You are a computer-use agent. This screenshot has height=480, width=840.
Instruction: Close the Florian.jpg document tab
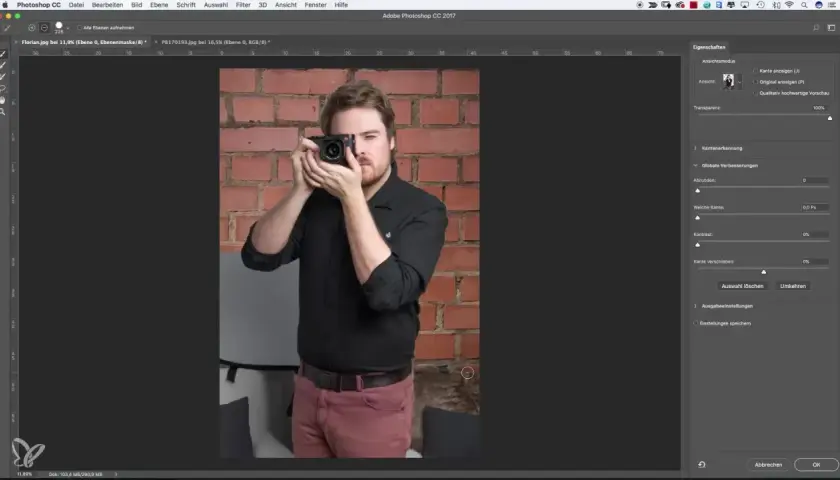tap(16, 42)
